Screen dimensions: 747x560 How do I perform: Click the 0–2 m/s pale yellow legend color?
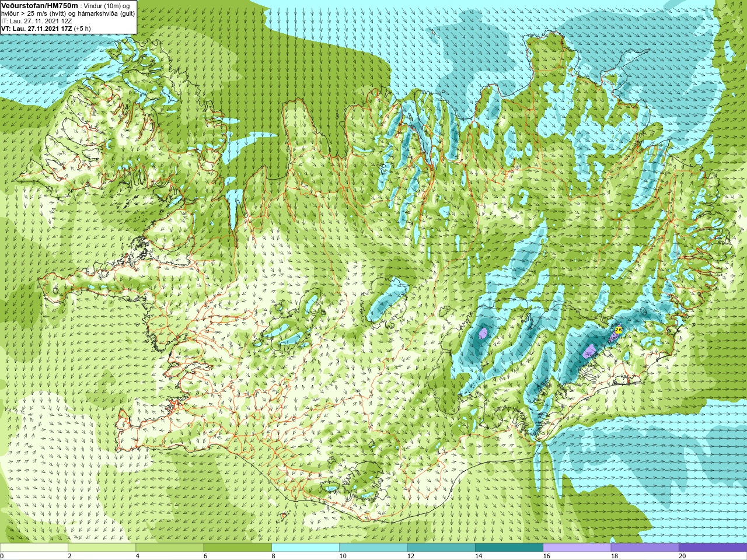click(34, 548)
